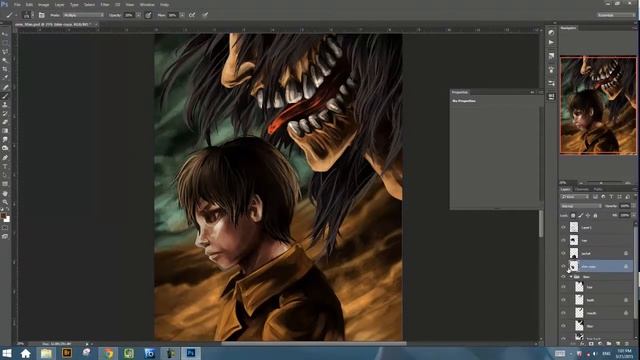The width and height of the screenshot is (640, 360).
Task: Select the Zoom tool in the toolbox
Action: click(x=5, y=202)
